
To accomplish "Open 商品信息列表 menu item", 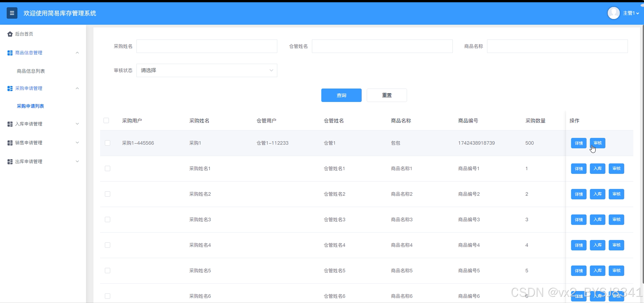I will (x=31, y=71).
